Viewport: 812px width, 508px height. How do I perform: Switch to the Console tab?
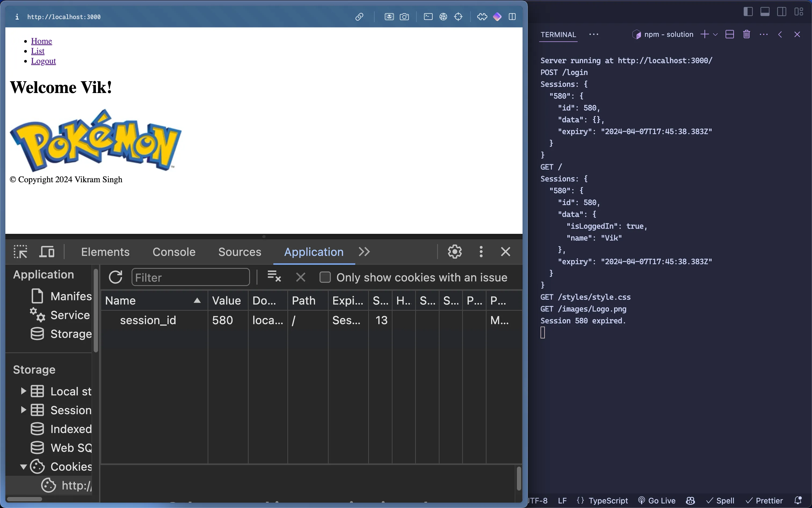point(174,252)
